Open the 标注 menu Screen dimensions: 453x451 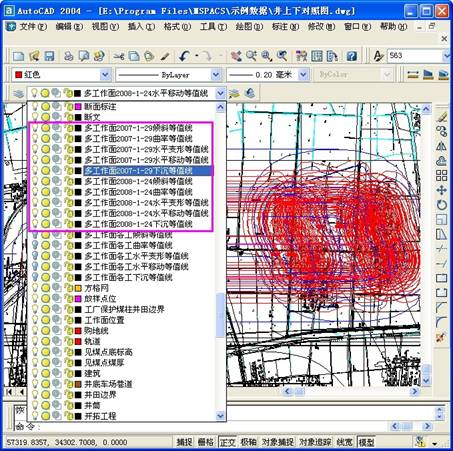285,27
